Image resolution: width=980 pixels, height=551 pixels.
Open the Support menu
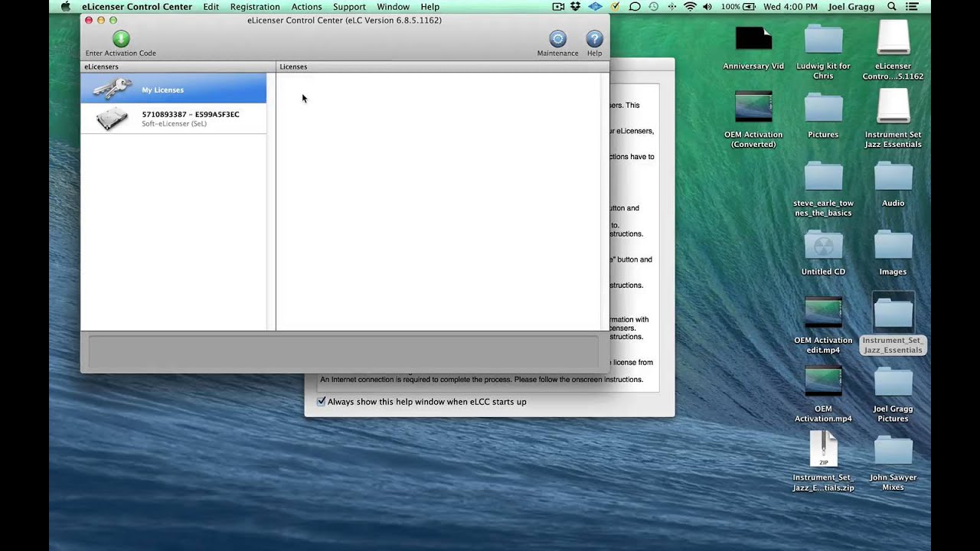(349, 6)
